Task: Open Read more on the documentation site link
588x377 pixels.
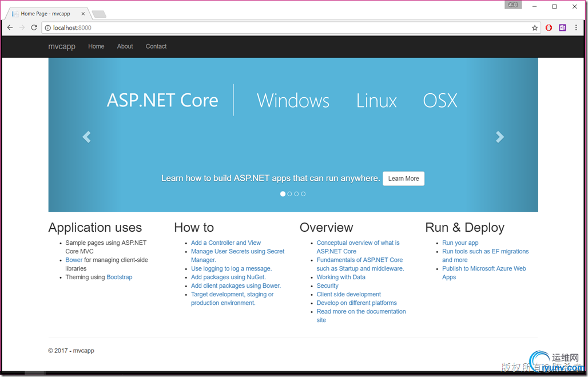Action: (x=361, y=316)
